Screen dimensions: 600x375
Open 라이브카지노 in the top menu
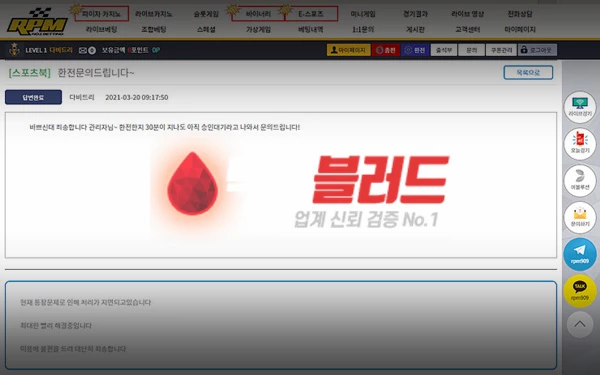click(x=154, y=14)
